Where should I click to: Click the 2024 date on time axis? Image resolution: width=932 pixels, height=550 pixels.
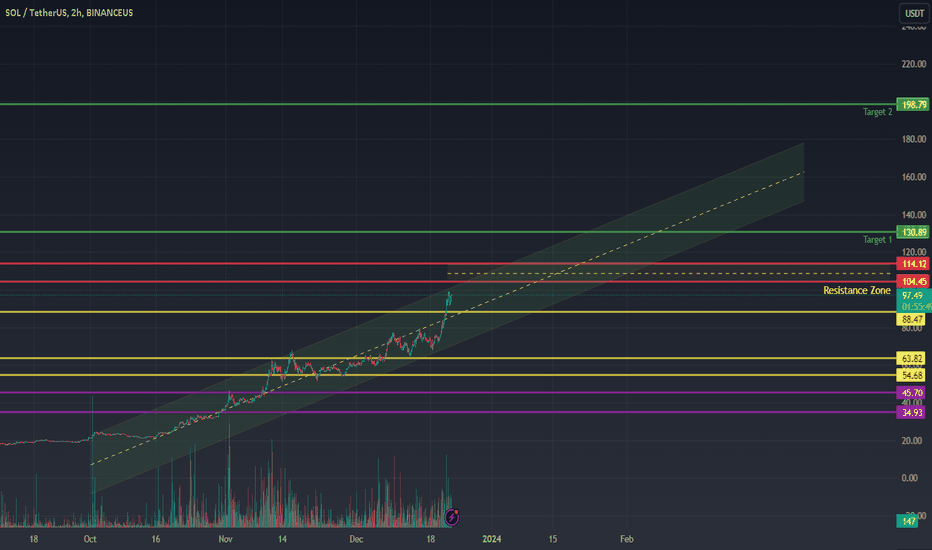pyautogui.click(x=492, y=539)
